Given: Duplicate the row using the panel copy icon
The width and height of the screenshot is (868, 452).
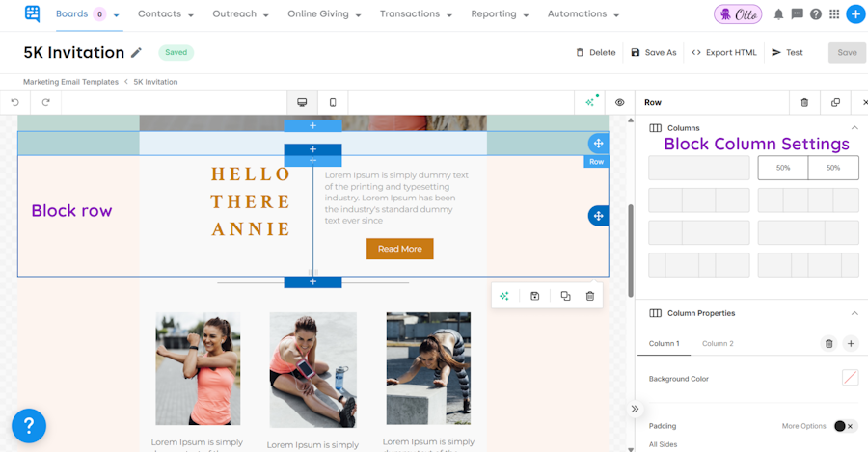Looking at the screenshot, I should click(835, 102).
